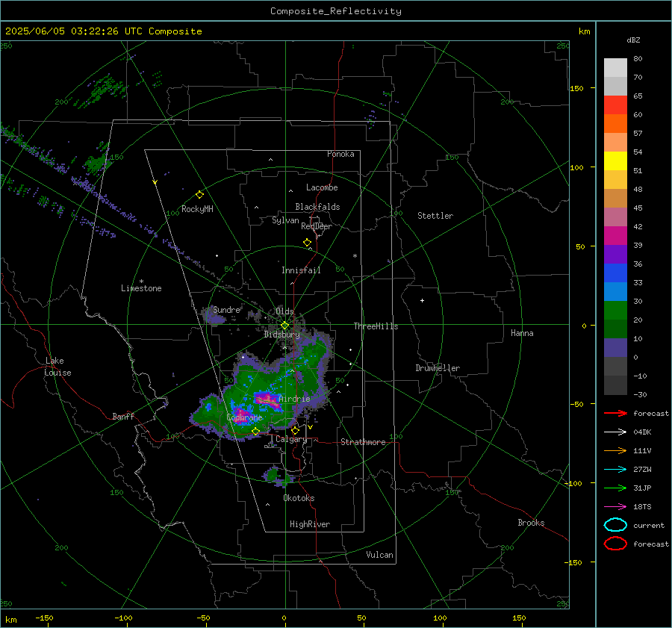Click the bright yellow swatch in dBZ legend
Screen dimensions: 672x628
[x=615, y=161]
